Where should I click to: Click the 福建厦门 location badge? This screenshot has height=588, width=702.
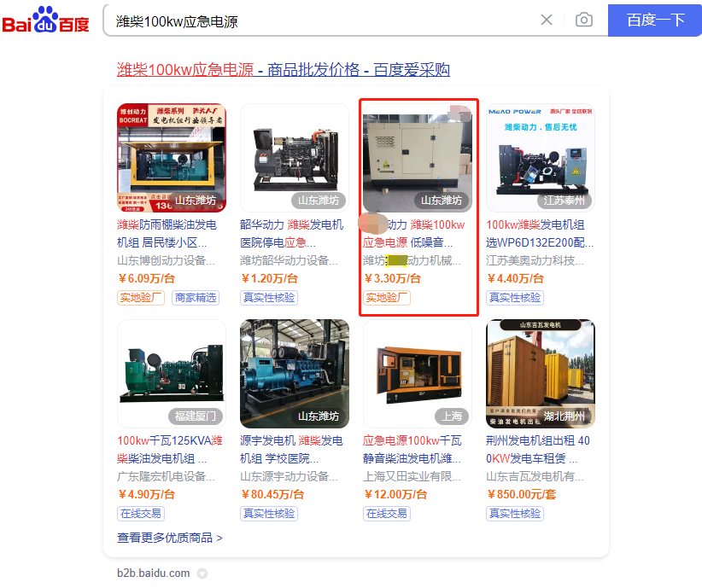tap(196, 416)
